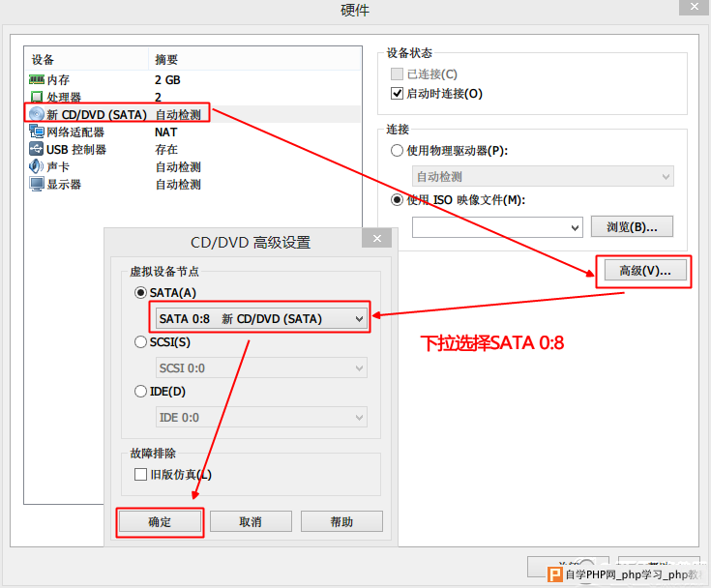
Task: Select the 处理器 device row
Action: [x=193, y=97]
